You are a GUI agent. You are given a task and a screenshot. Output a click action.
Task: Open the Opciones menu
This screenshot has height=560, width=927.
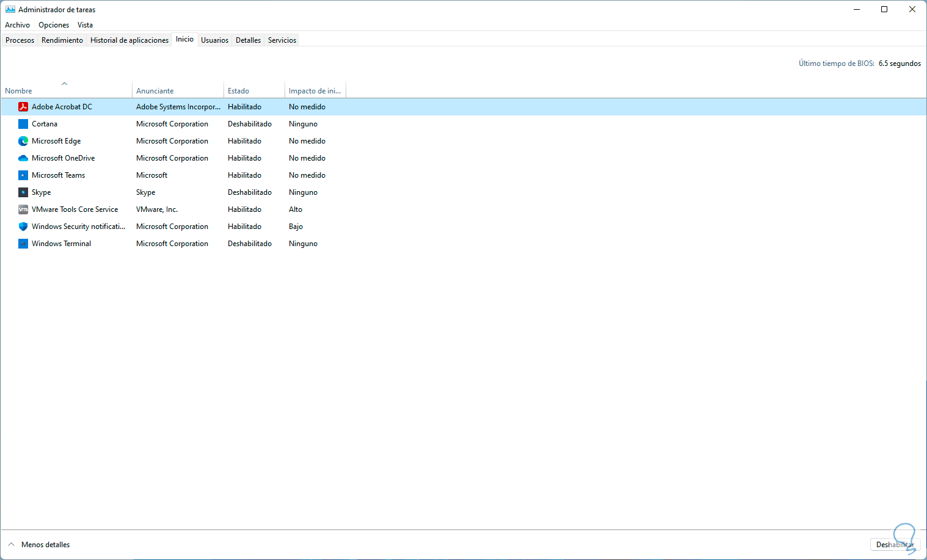click(54, 25)
